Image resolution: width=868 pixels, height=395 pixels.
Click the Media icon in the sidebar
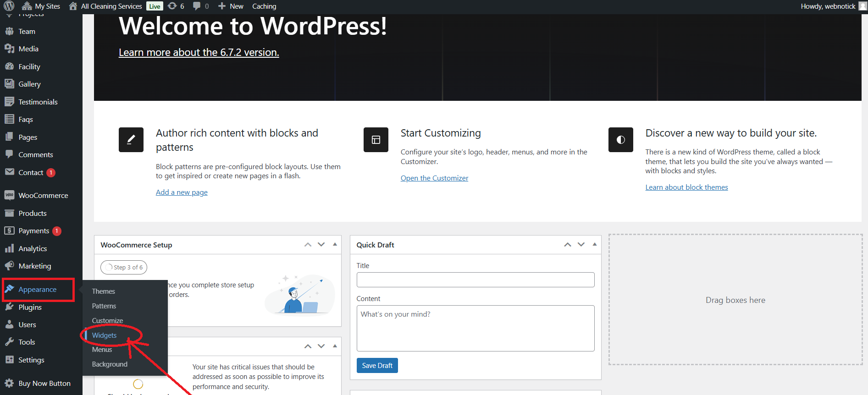[x=9, y=49]
